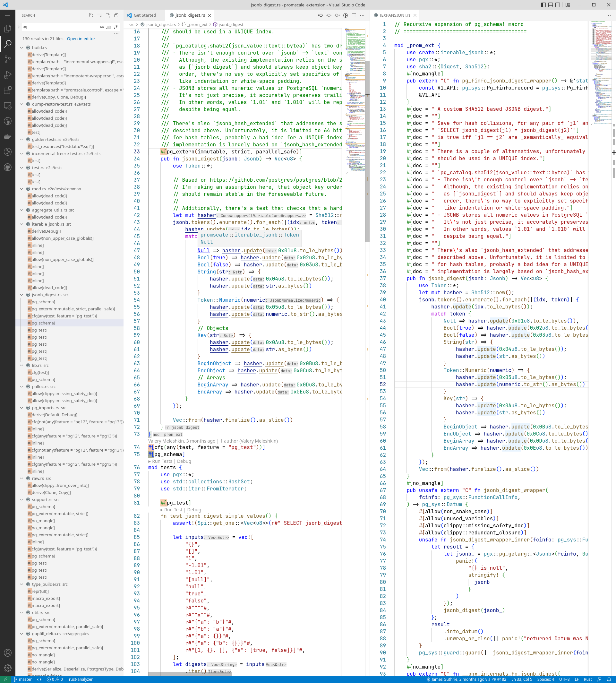
Task: Open Run and Debug view
Action: (x=7, y=75)
